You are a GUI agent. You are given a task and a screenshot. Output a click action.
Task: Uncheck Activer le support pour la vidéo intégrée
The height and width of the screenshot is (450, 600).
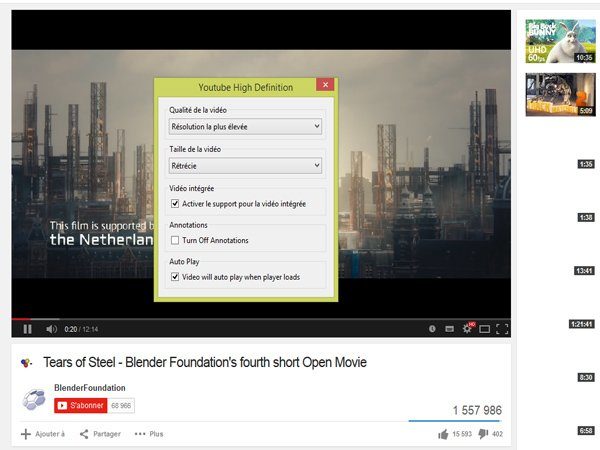(175, 204)
